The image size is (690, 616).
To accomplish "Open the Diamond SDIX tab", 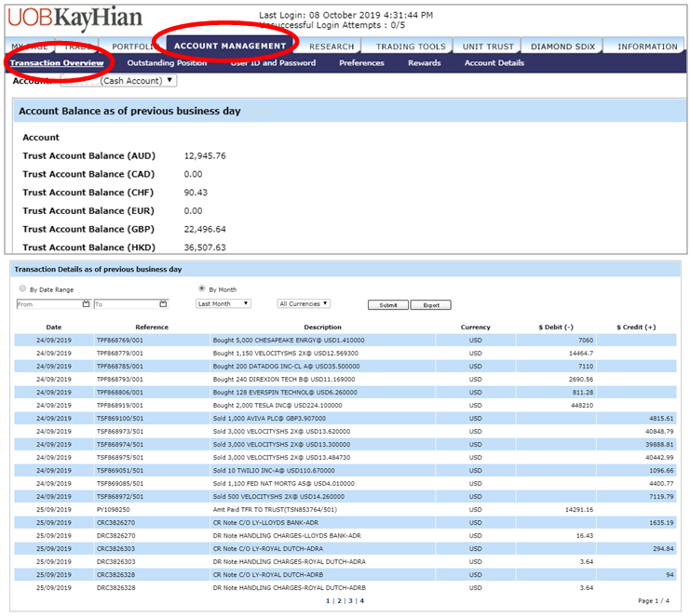I will (562, 47).
